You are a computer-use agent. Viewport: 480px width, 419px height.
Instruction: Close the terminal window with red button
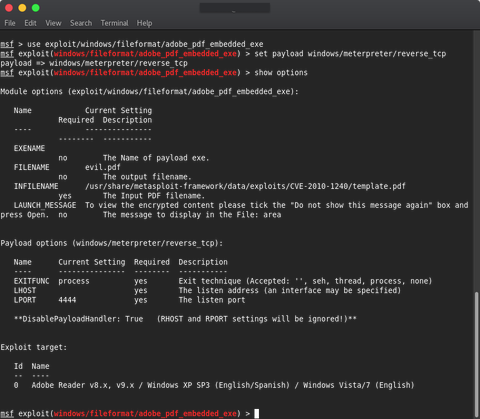(9, 8)
